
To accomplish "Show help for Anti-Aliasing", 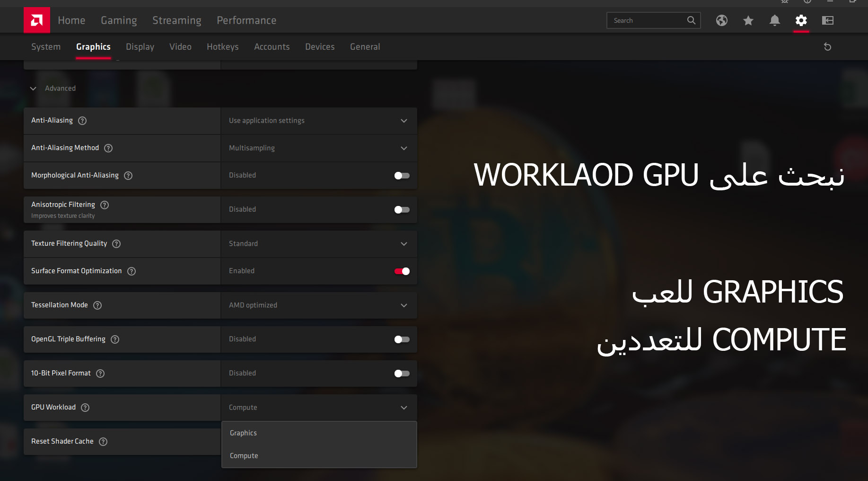I will tap(82, 121).
